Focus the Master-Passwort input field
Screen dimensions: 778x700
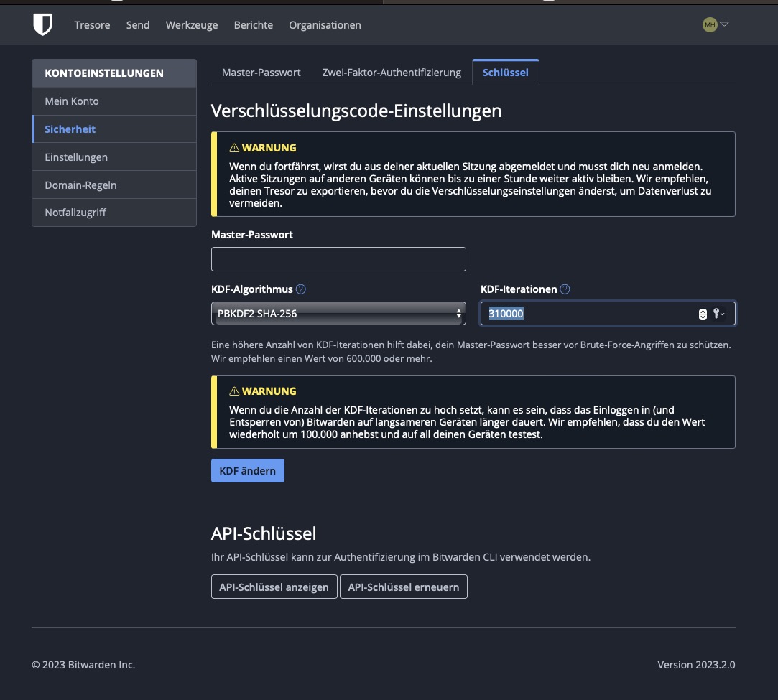point(338,259)
